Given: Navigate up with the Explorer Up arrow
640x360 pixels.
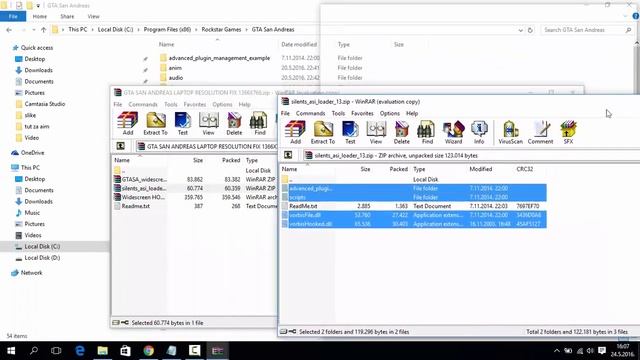Looking at the screenshot, I should pyautogui.click(x=44, y=30).
